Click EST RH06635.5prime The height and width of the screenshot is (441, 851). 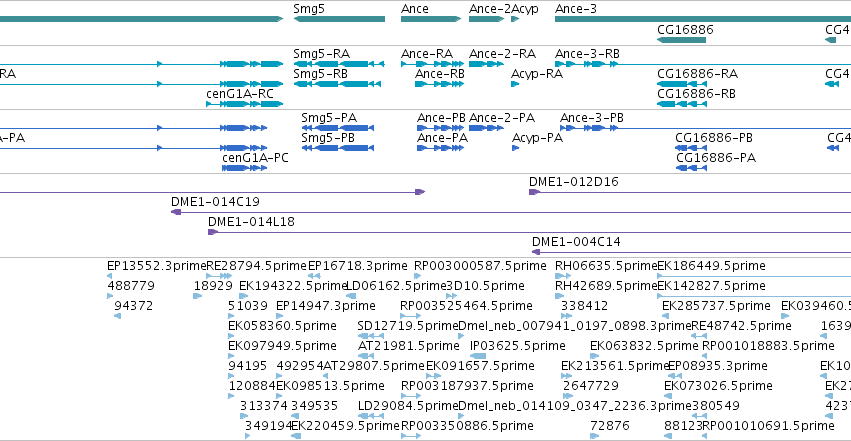606,266
